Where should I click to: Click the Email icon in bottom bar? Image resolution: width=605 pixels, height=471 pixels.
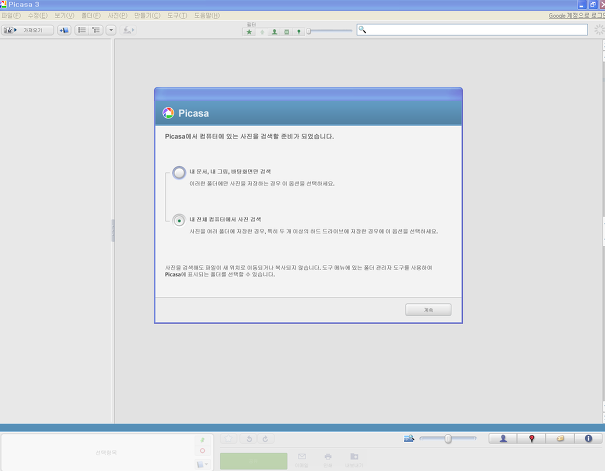[x=302, y=460]
